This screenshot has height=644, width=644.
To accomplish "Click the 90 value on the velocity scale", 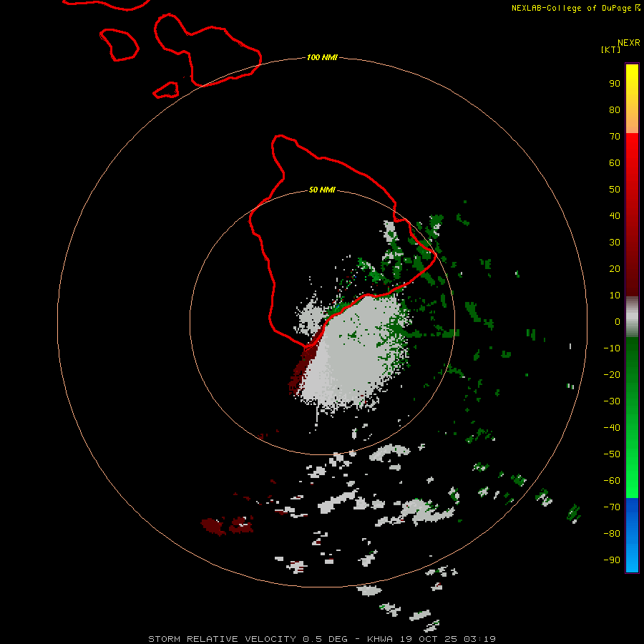I will [615, 84].
